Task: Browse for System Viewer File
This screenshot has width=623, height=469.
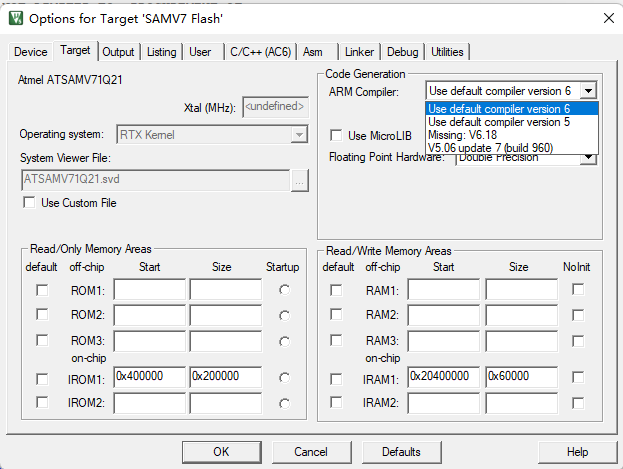Action: [299, 180]
